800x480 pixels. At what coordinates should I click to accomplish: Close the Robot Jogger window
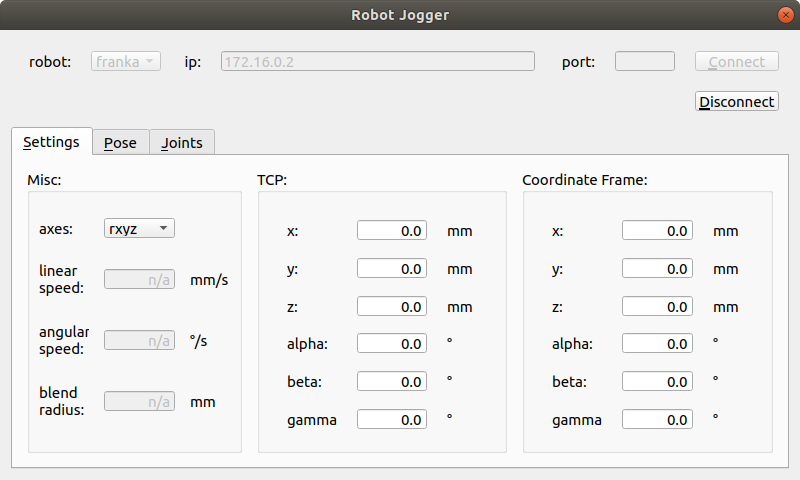(x=786, y=15)
